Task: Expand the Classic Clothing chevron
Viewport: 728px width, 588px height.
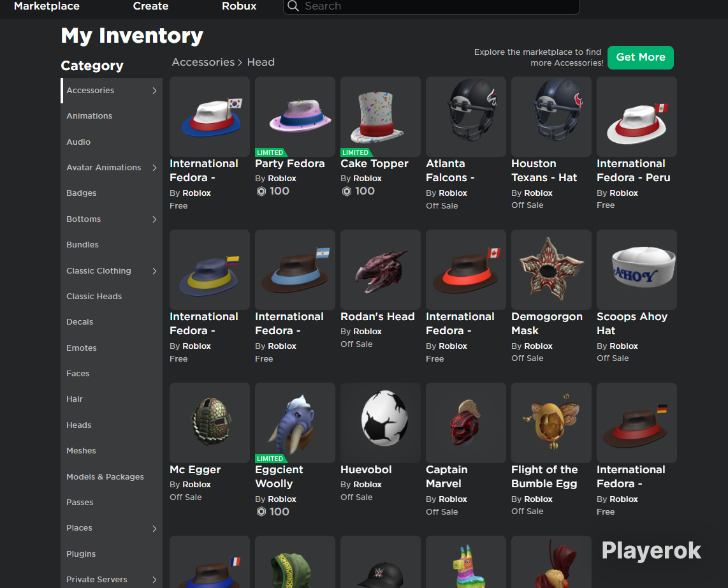Action: tap(155, 271)
